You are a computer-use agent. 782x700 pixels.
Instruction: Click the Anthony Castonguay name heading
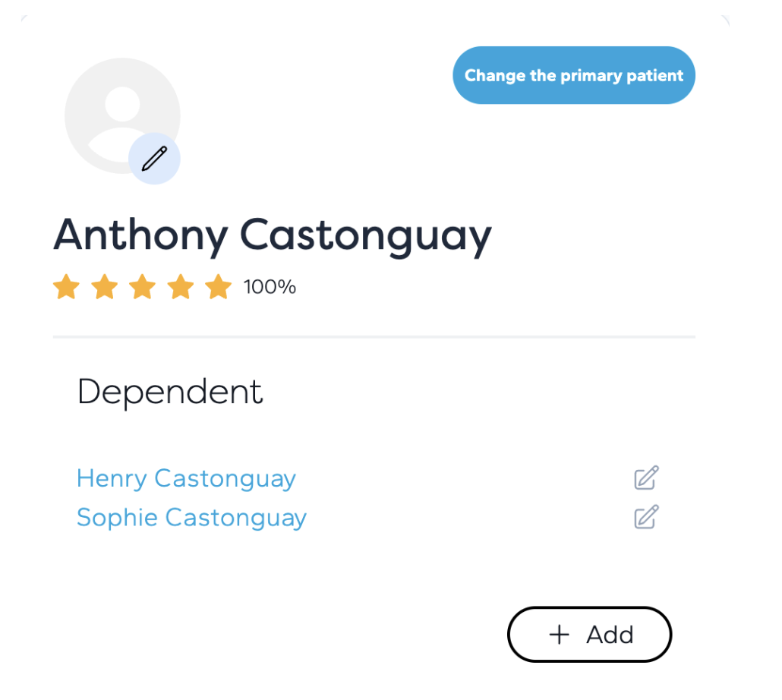point(273,236)
